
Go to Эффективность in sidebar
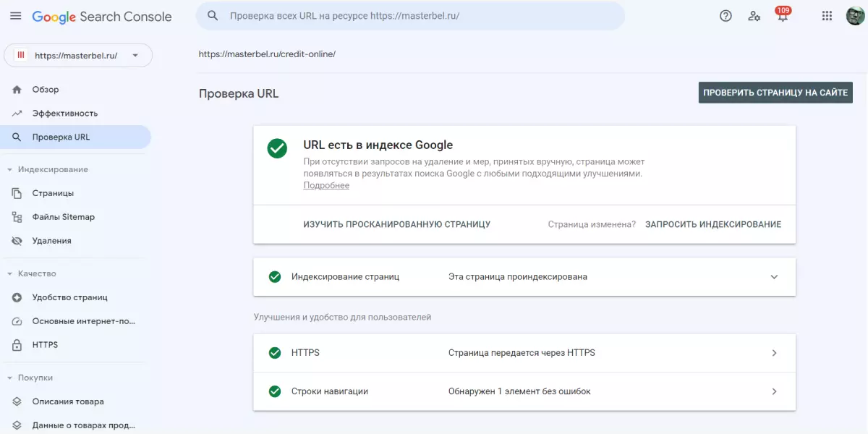pos(75,114)
